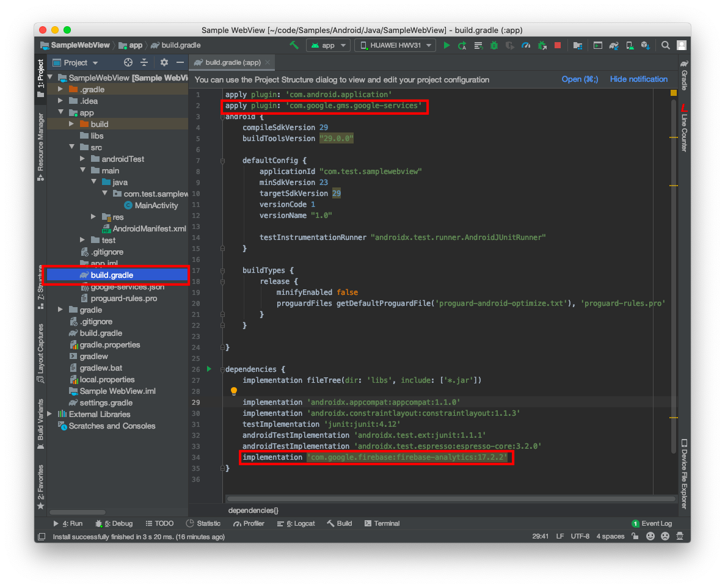This screenshot has height=588, width=725.
Task: Open the SDK Manager icon
Action: (646, 45)
